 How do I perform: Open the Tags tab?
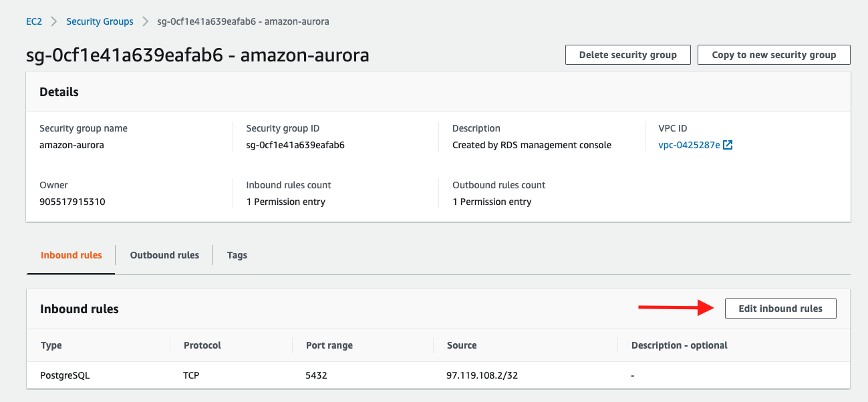237,255
